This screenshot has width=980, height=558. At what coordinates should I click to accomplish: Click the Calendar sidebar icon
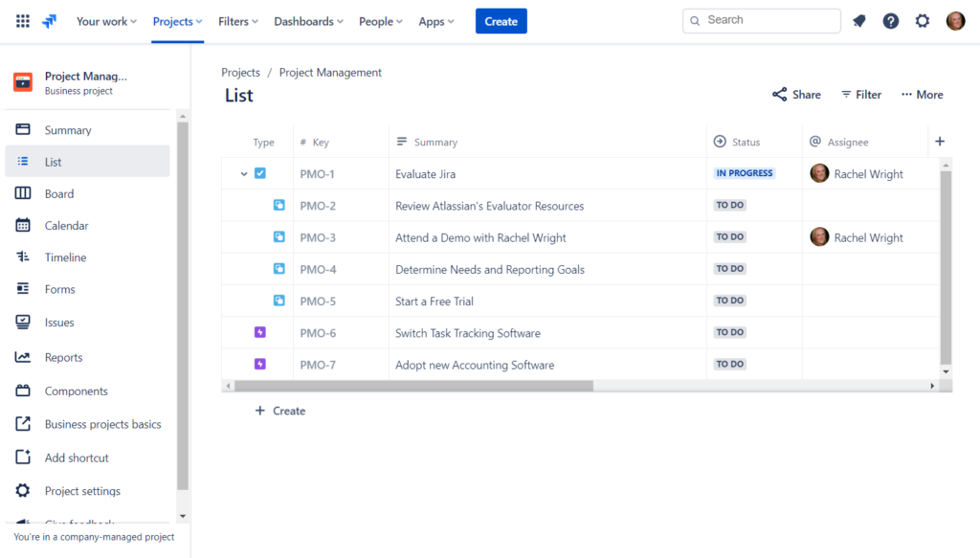click(x=23, y=225)
